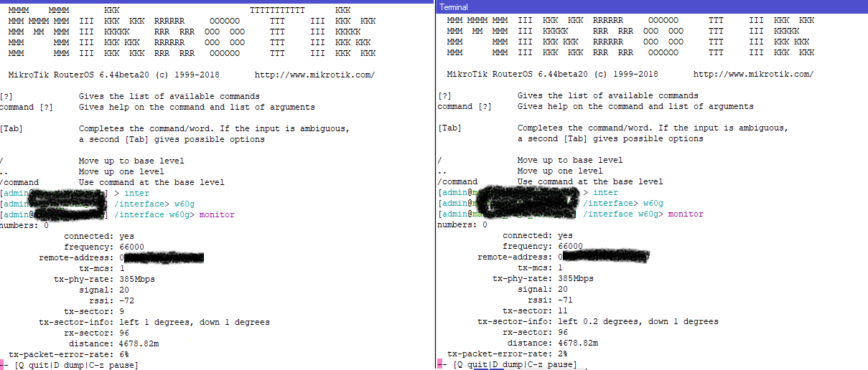The height and width of the screenshot is (370, 868).
Task: Click distance "4678.82m" in left terminal
Action: 139,343
